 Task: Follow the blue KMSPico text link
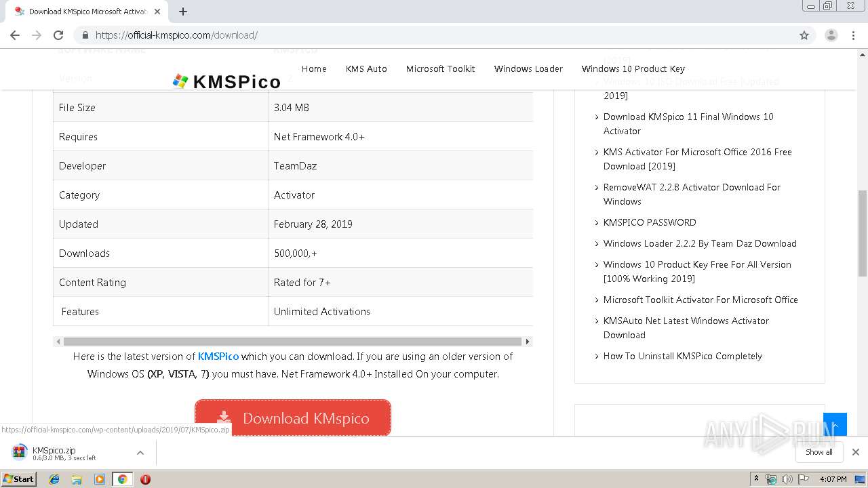[218, 356]
